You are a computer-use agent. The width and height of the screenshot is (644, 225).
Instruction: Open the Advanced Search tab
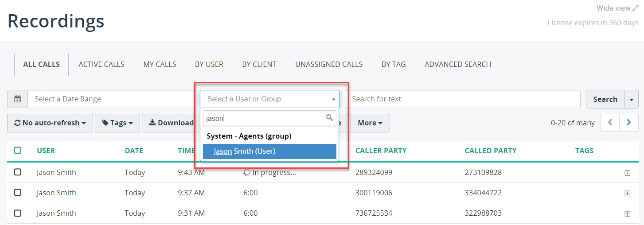pyautogui.click(x=458, y=64)
